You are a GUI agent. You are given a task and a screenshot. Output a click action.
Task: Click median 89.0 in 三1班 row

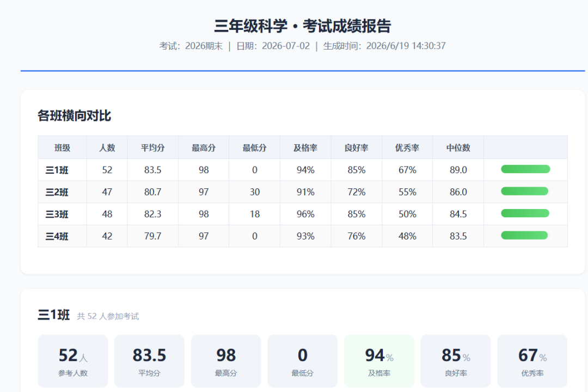pyautogui.click(x=458, y=170)
